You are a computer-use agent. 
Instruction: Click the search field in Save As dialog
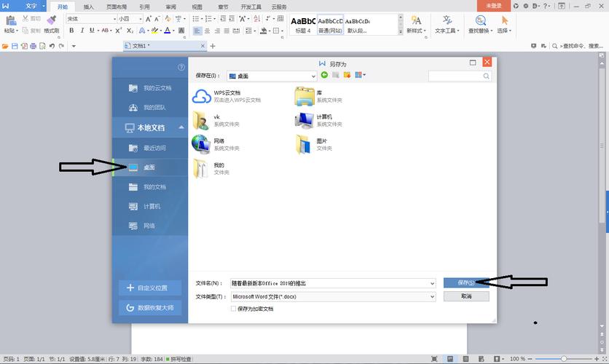[x=460, y=76]
